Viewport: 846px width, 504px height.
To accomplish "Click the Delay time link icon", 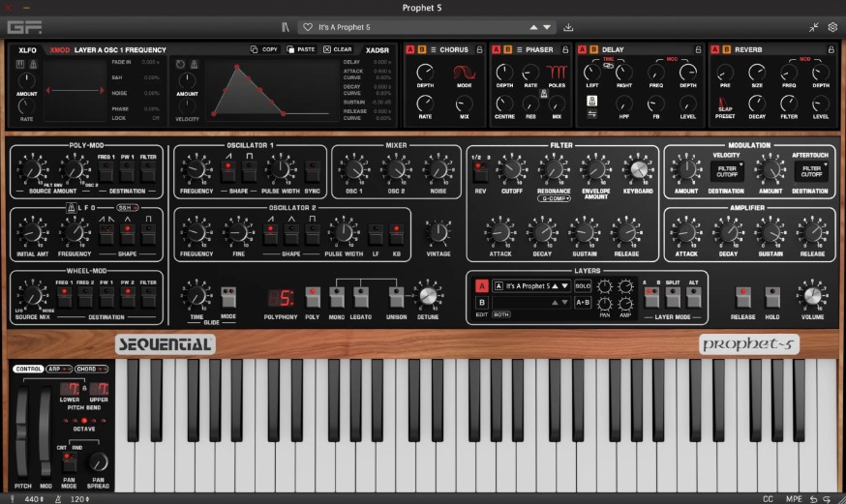I will click(x=608, y=66).
